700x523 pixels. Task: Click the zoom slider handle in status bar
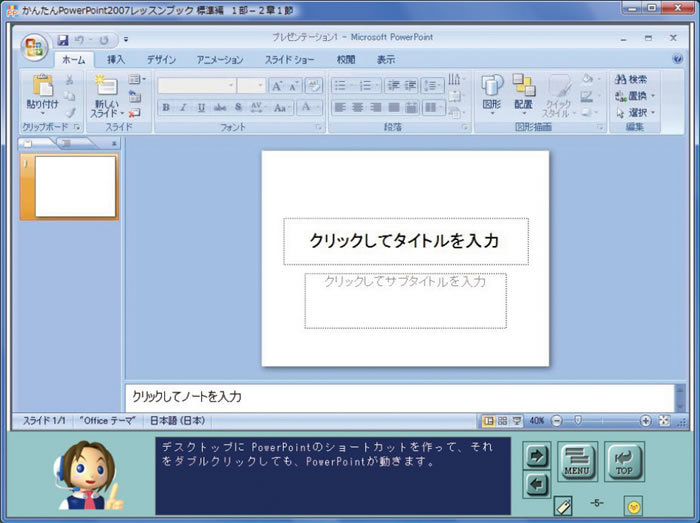[x=578, y=420]
